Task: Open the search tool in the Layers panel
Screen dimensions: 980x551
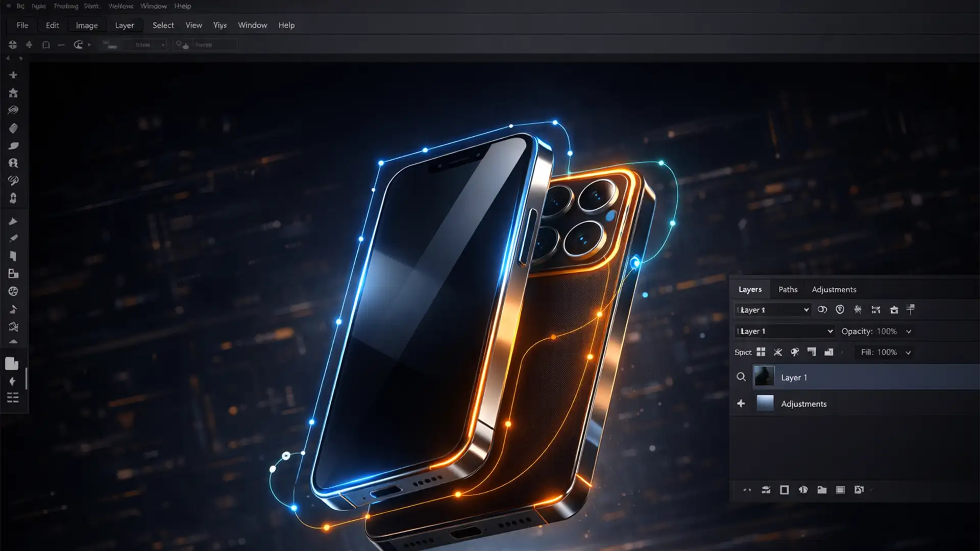Action: point(742,377)
